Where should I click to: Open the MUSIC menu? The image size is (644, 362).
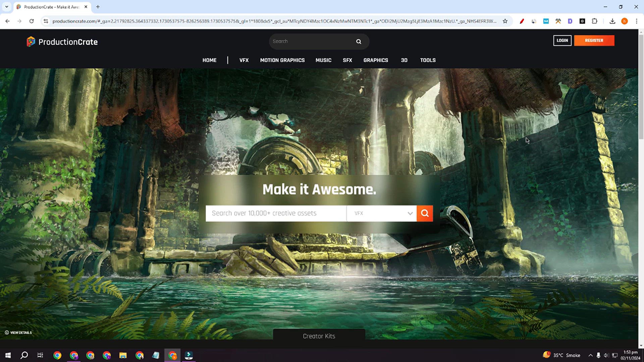pyautogui.click(x=323, y=60)
